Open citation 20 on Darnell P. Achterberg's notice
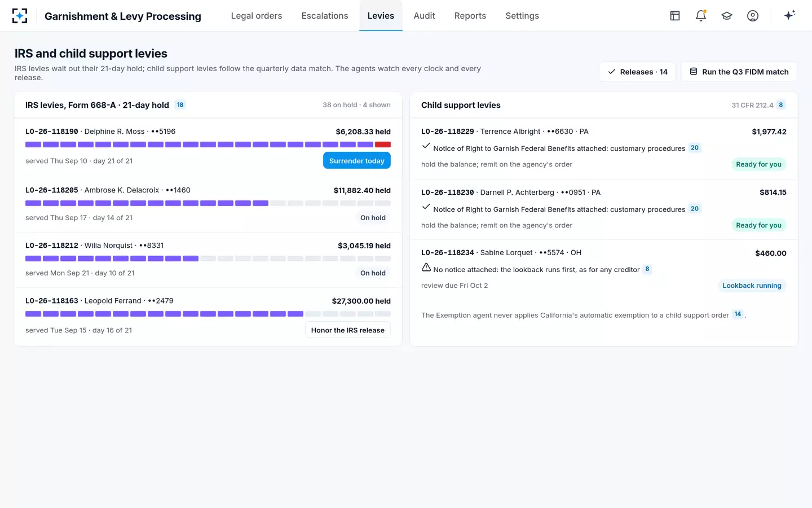The image size is (812, 508). (x=695, y=209)
